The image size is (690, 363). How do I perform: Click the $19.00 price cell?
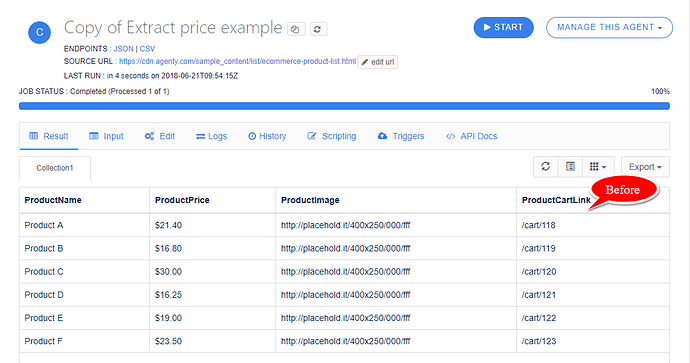point(213,318)
